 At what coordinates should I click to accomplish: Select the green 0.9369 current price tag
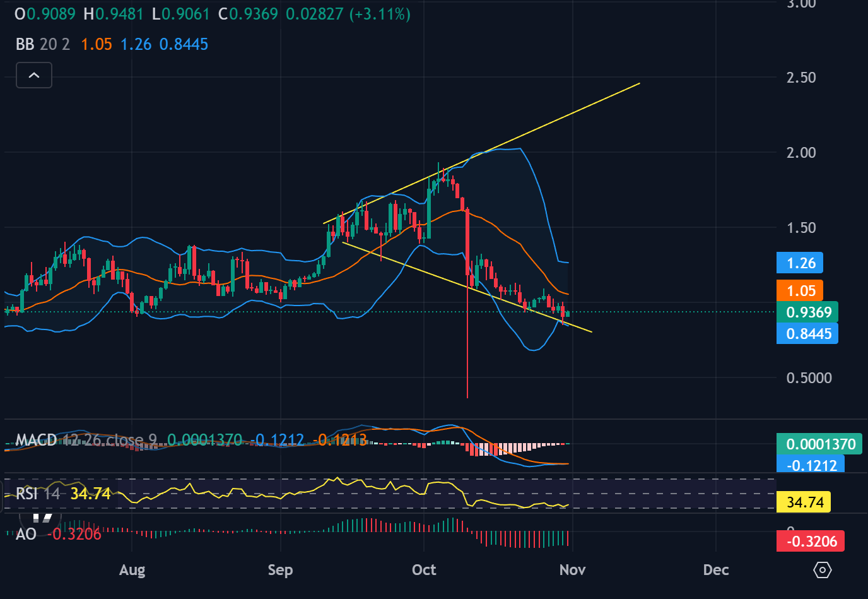coord(807,312)
